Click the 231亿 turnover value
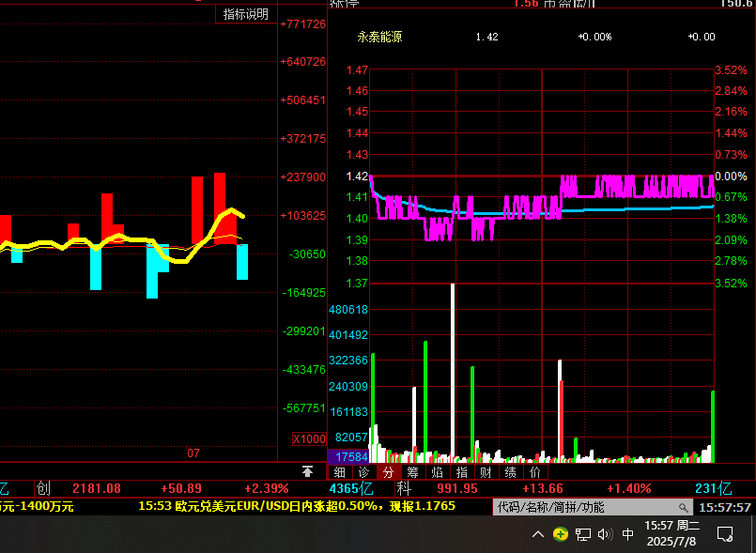 point(713,489)
